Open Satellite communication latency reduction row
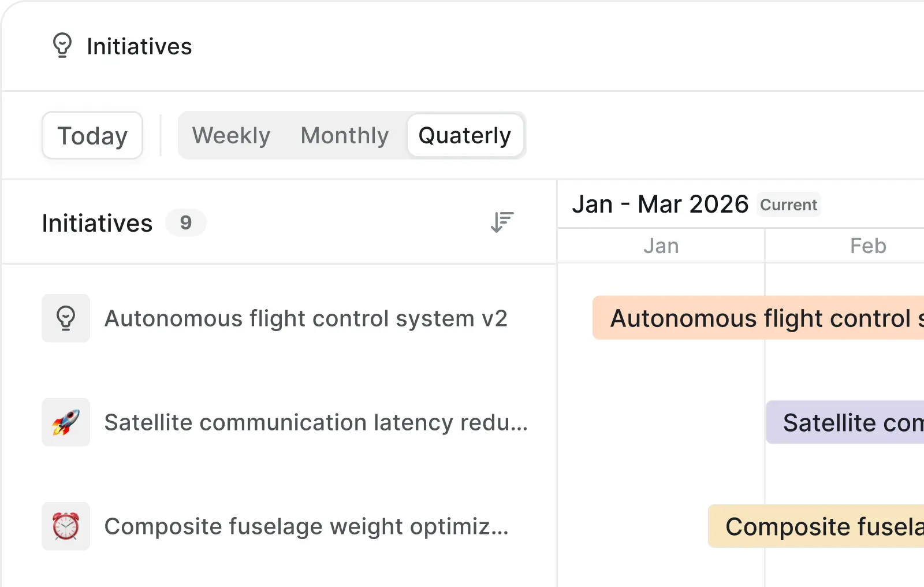924x587 pixels. (315, 422)
